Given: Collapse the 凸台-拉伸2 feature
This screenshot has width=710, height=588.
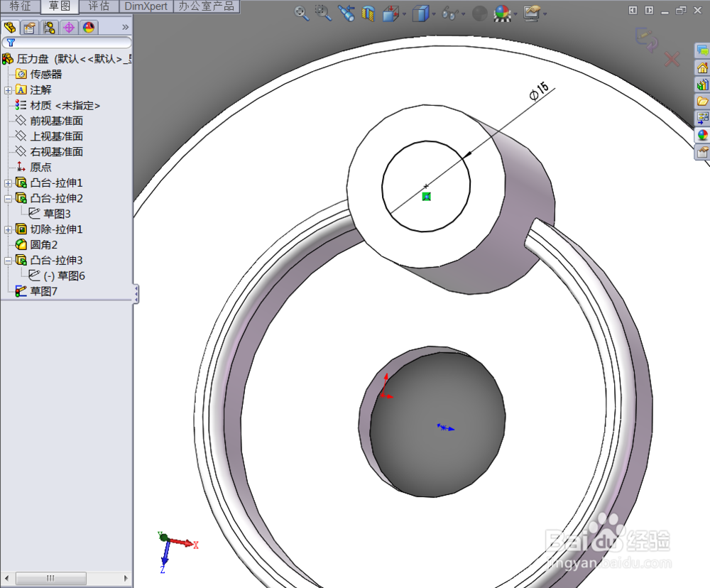Looking at the screenshot, I should [x=8, y=198].
